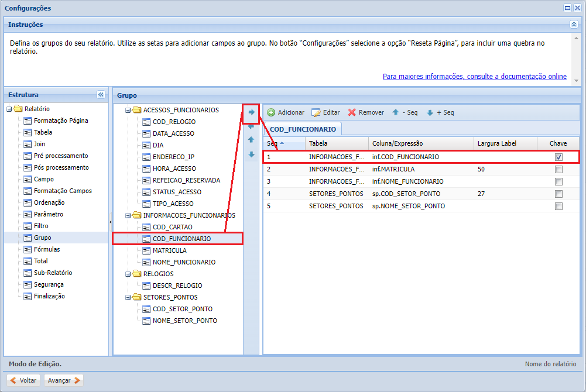The width and height of the screenshot is (586, 392).
Task: Click the Avançar button
Action: click(64, 380)
